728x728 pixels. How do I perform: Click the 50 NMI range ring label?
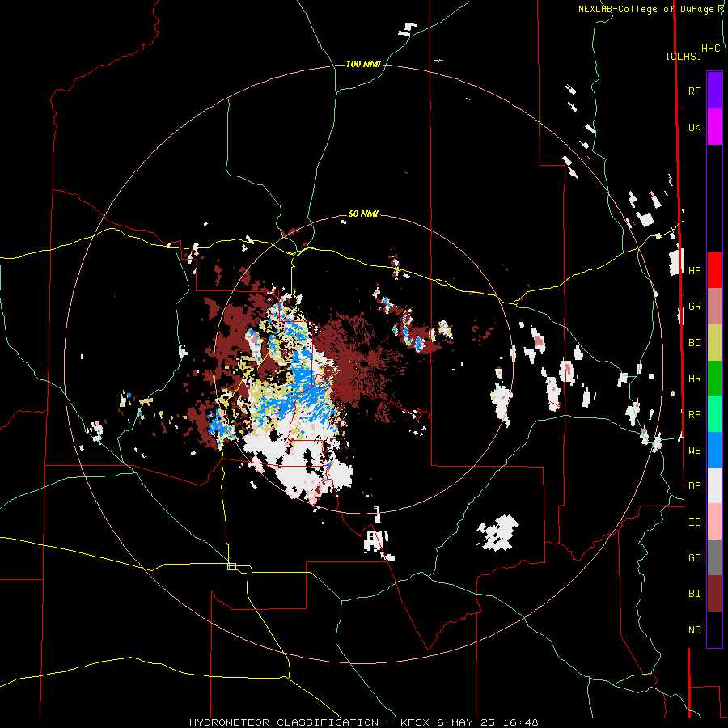(x=363, y=214)
